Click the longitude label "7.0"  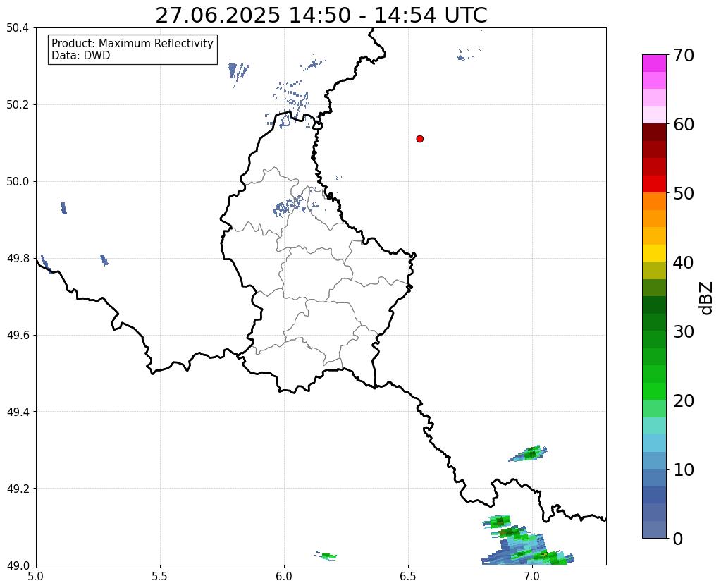(x=533, y=576)
